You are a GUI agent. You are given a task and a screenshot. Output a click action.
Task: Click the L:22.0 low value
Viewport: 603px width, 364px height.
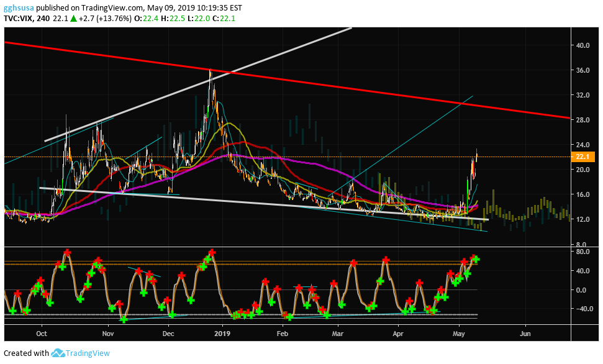[199, 18]
